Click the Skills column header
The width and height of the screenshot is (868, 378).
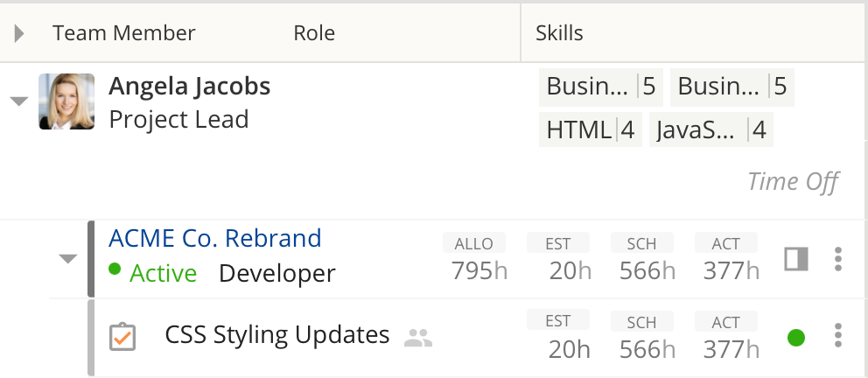(559, 33)
